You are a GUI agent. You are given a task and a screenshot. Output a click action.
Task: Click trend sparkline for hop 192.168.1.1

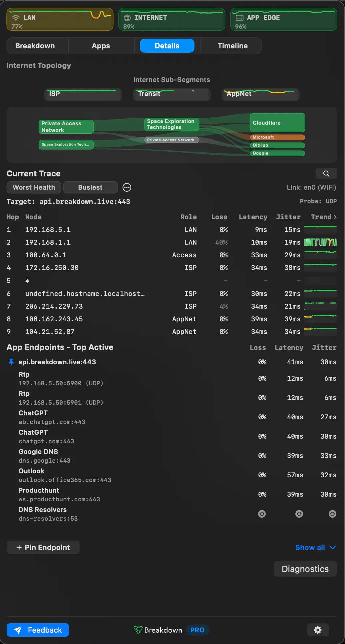tap(320, 242)
